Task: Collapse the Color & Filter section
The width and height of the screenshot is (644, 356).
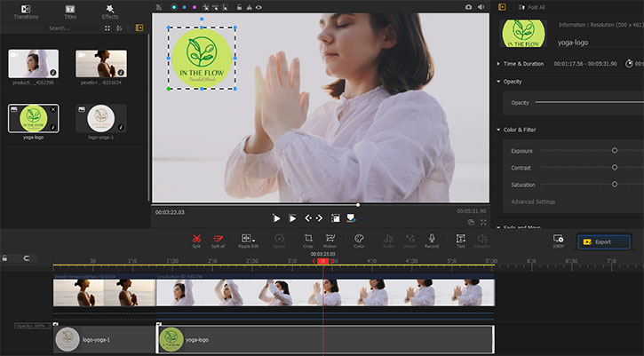Action: [499, 130]
